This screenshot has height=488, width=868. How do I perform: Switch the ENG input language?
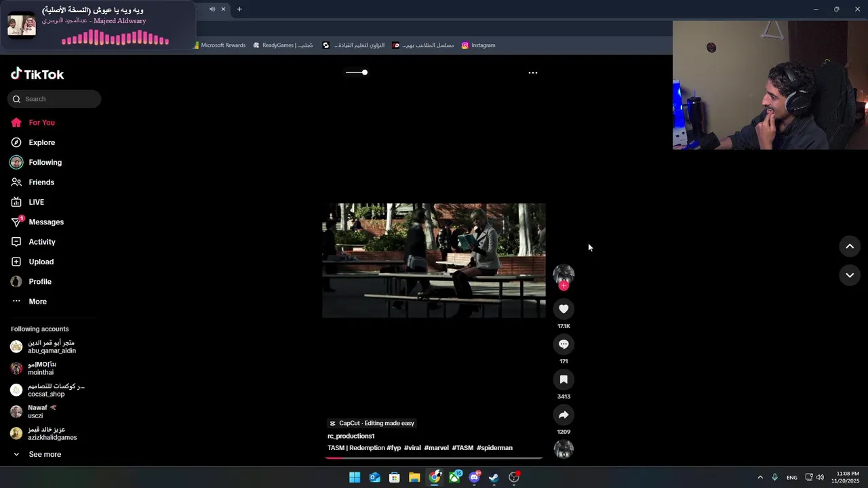click(791, 477)
